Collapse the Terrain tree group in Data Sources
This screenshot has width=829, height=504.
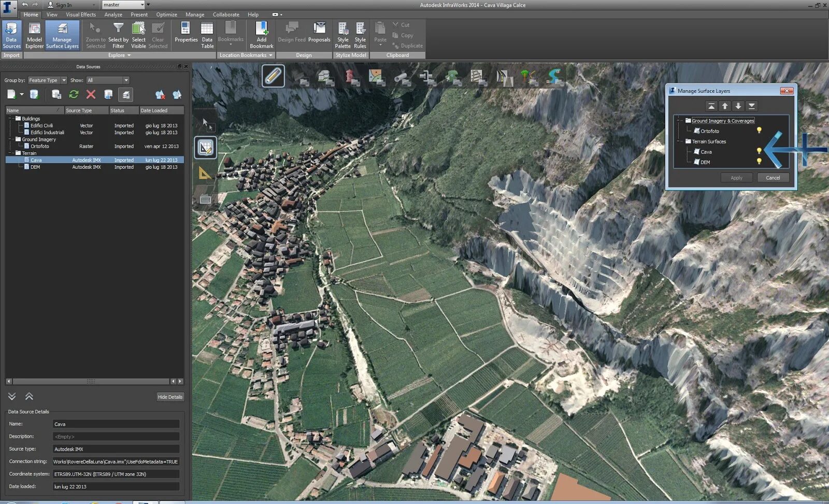tap(11, 153)
